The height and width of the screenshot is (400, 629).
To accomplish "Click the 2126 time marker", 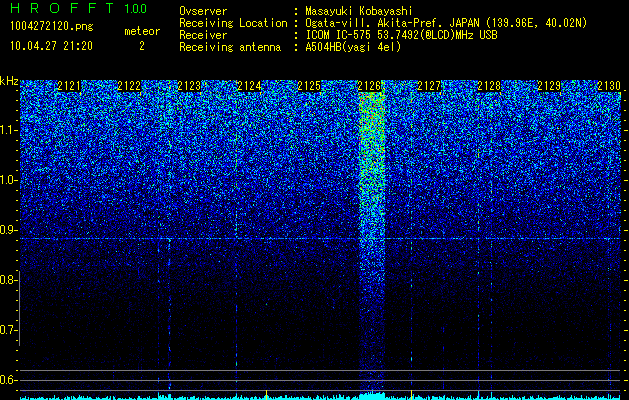I will [369, 86].
